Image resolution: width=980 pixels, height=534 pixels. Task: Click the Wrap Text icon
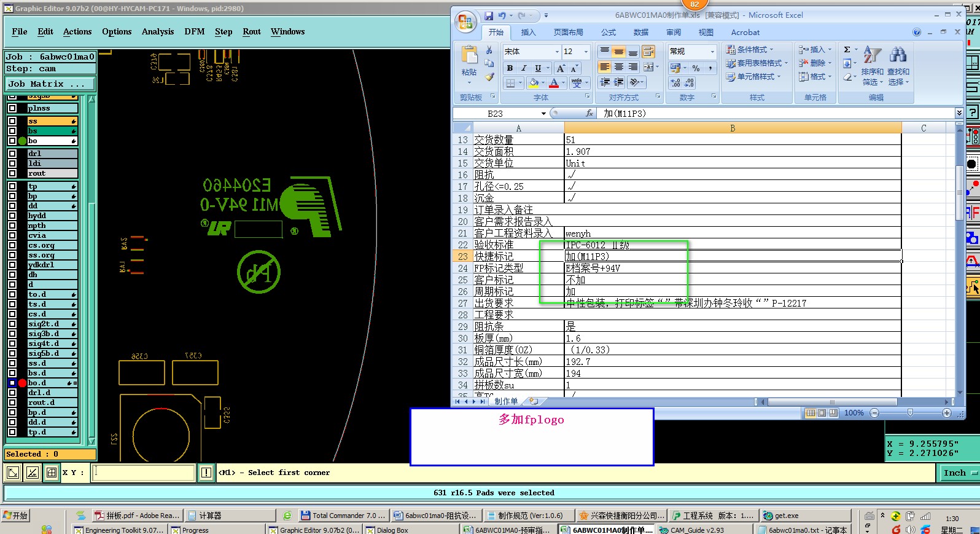pos(648,52)
